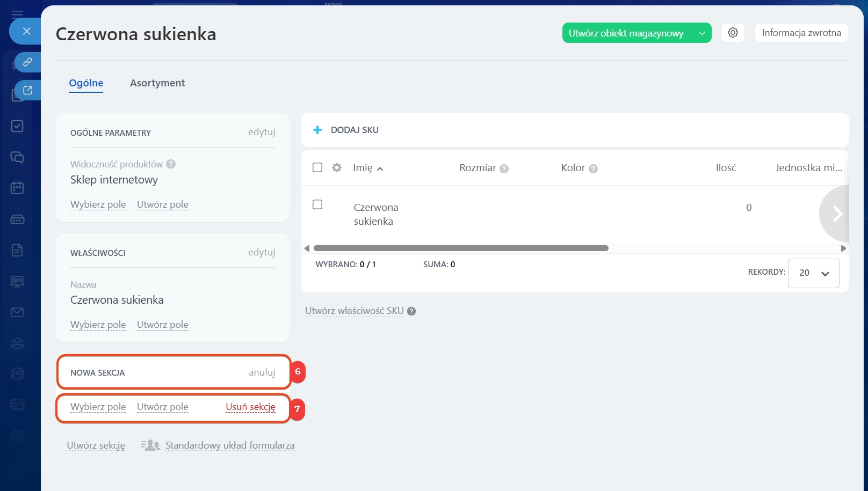
Task: Click the Utwórz obiekt magazynowy button
Action: [626, 33]
